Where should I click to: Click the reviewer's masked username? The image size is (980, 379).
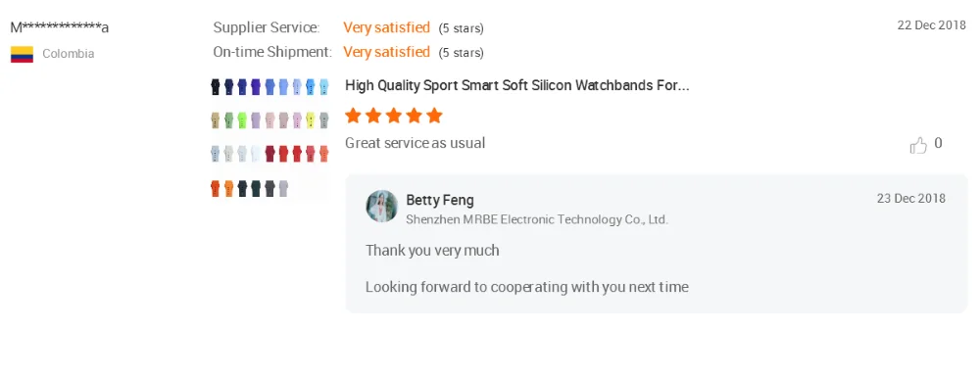60,27
